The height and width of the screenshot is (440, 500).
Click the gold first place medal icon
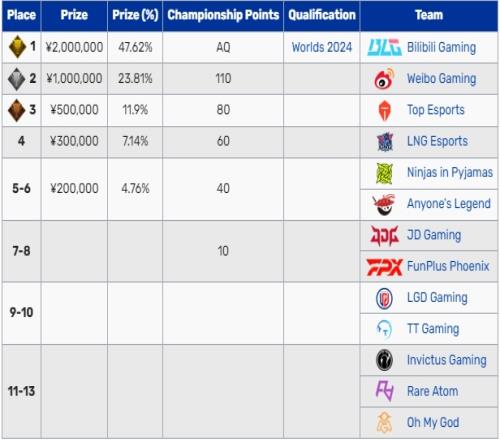point(17,47)
